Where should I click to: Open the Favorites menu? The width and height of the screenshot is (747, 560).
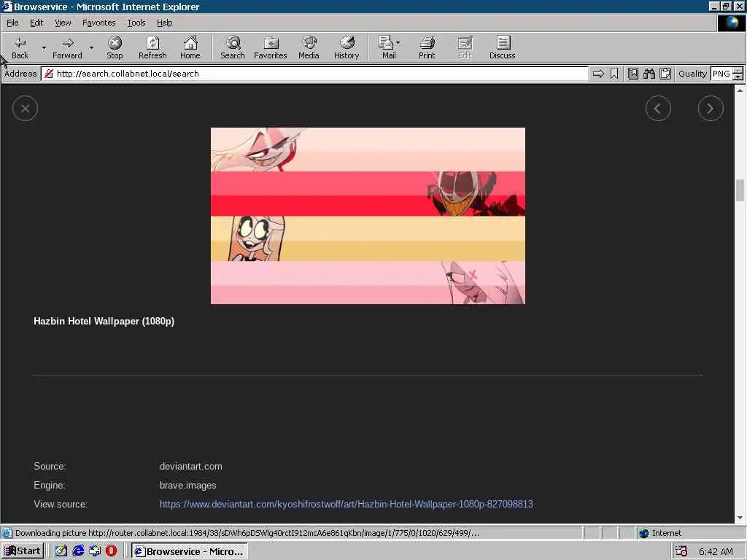(x=98, y=23)
